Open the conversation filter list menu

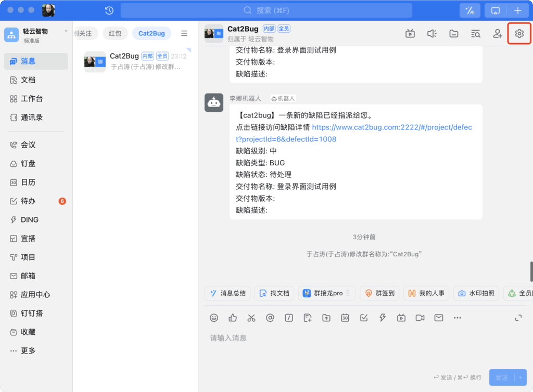pyautogui.click(x=184, y=33)
